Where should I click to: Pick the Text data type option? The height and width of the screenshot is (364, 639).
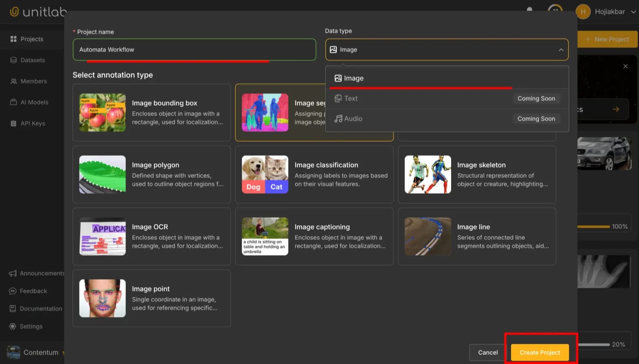351,98
